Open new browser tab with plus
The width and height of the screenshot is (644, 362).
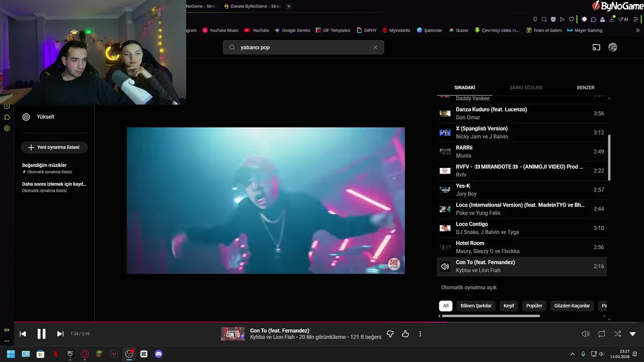289,6
